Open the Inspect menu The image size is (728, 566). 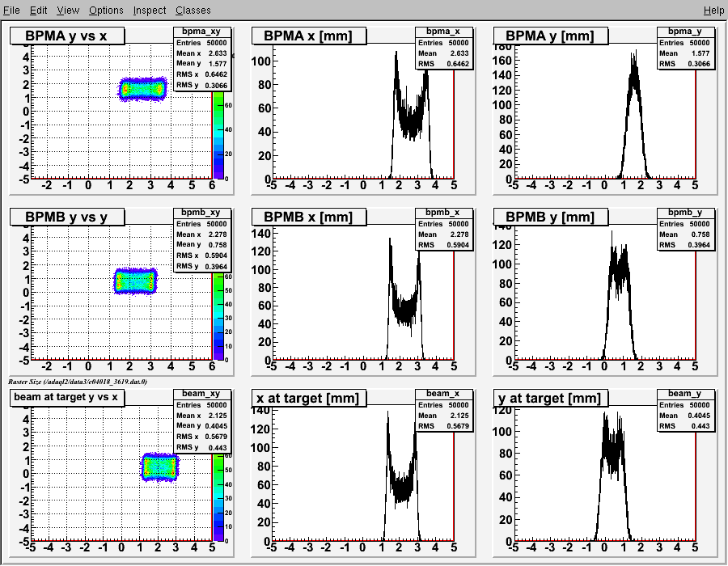150,11
